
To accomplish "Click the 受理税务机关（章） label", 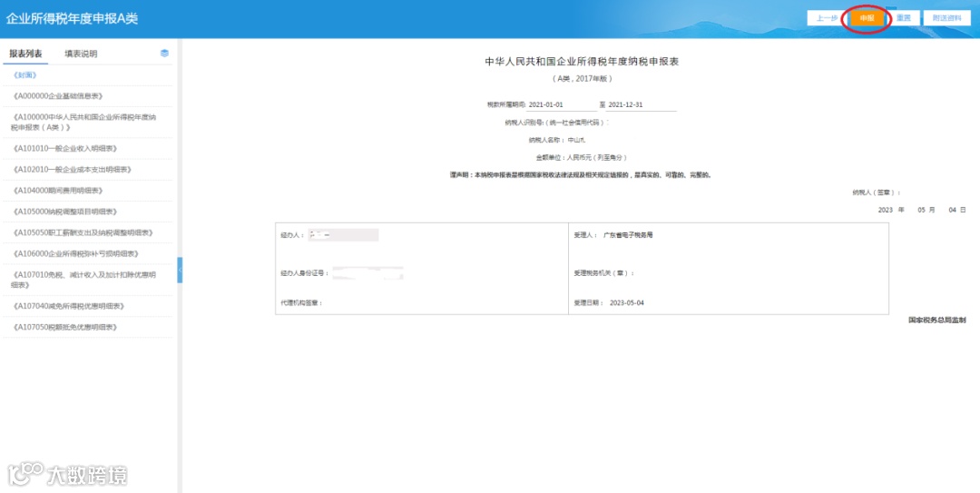I will point(604,272).
